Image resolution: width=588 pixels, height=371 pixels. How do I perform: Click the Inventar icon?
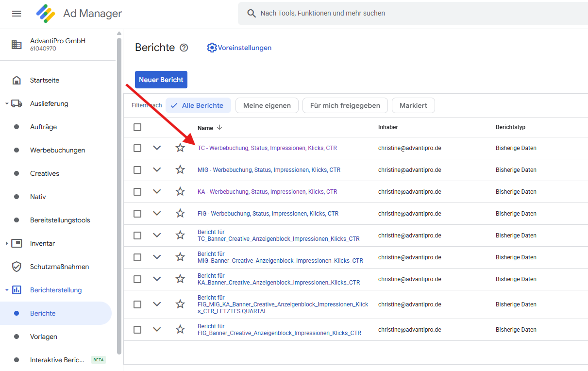pos(17,243)
